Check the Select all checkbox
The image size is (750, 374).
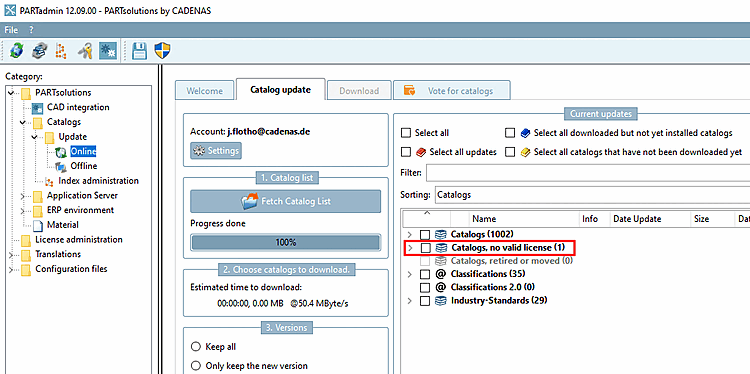(x=406, y=132)
